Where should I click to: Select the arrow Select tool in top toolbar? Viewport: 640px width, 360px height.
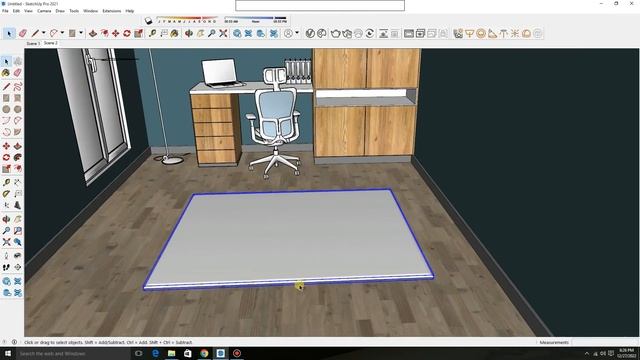[x=9, y=33]
